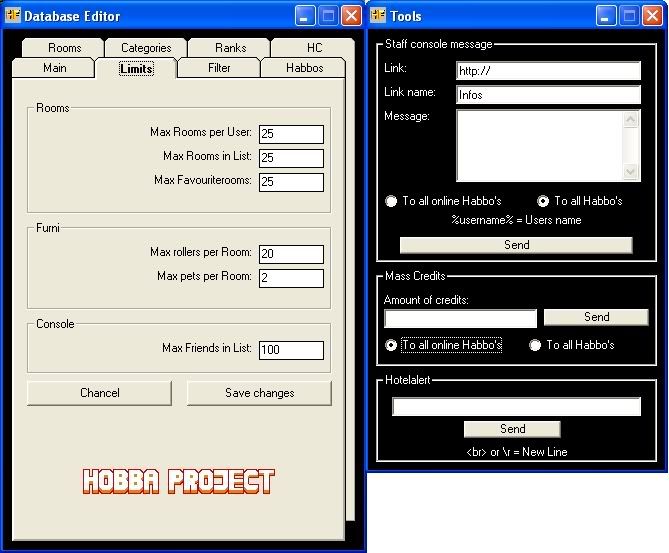Switch to the Rooms tab
The width and height of the screenshot is (669, 553).
point(65,48)
